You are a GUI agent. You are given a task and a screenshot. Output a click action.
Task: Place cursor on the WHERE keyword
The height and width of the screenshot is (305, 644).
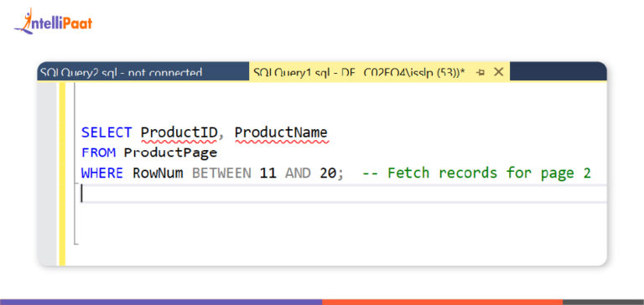tap(102, 173)
